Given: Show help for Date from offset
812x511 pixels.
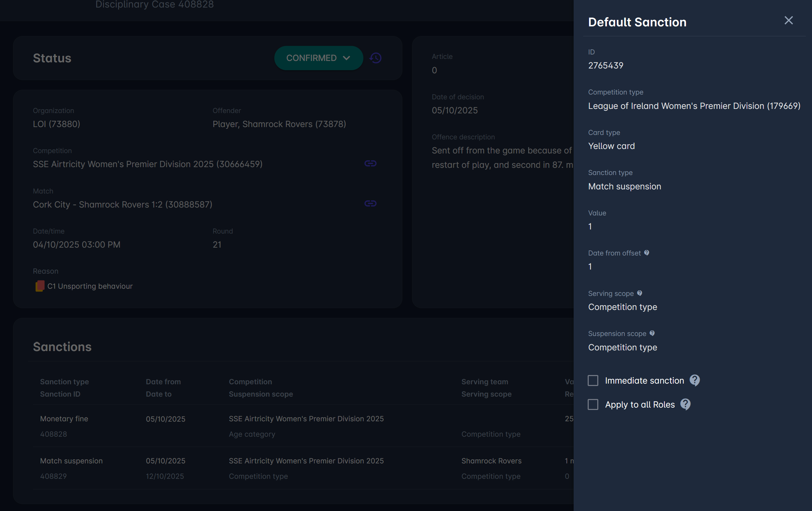Looking at the screenshot, I should point(646,253).
